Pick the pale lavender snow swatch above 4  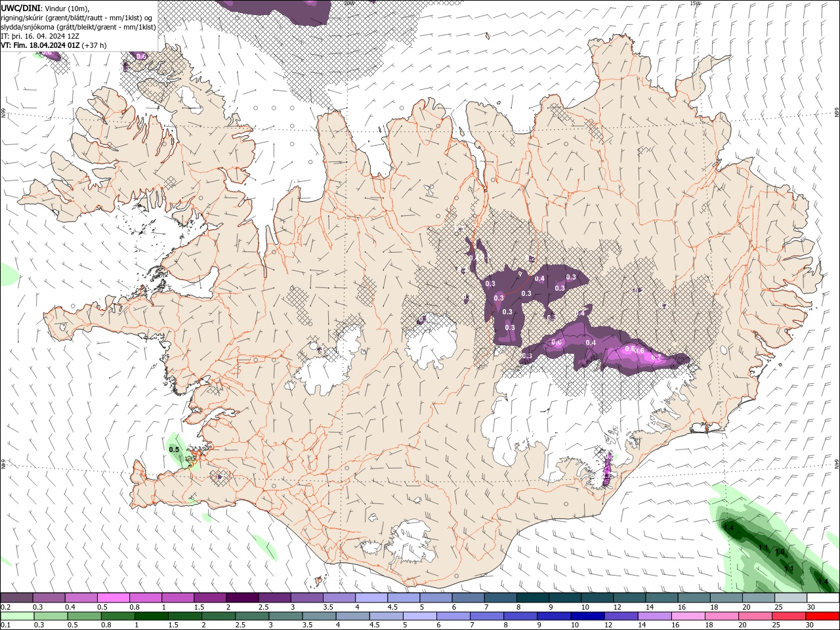click(x=371, y=598)
